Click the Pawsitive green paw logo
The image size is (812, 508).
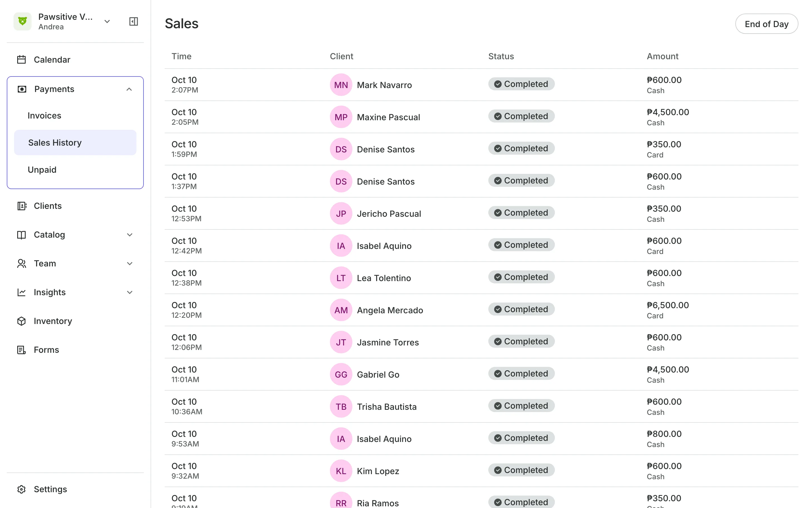(x=23, y=21)
